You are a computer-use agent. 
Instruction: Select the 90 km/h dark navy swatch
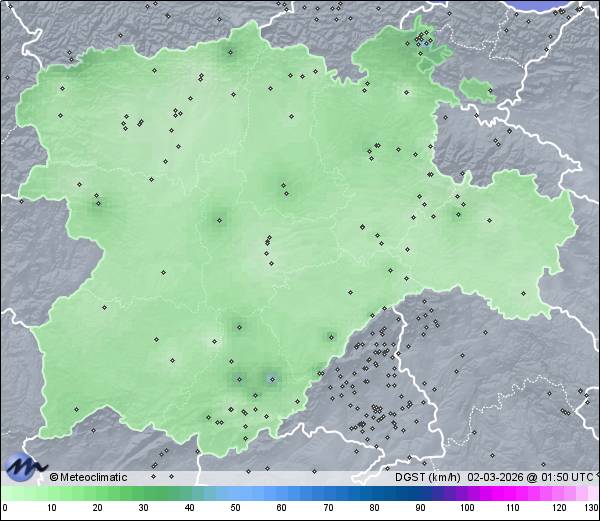click(420, 493)
